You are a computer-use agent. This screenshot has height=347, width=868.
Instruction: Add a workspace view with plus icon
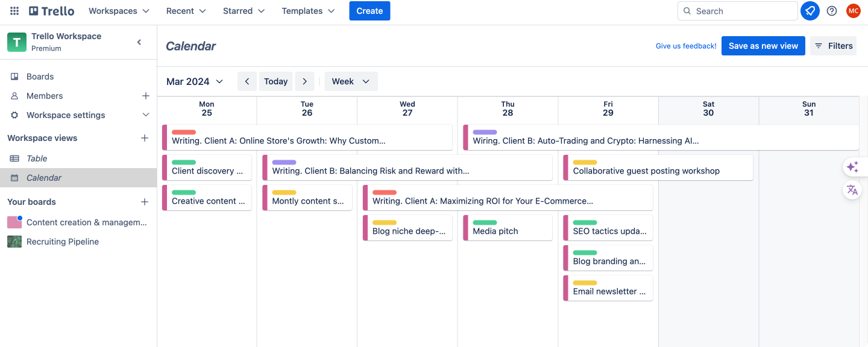pyautogui.click(x=145, y=138)
